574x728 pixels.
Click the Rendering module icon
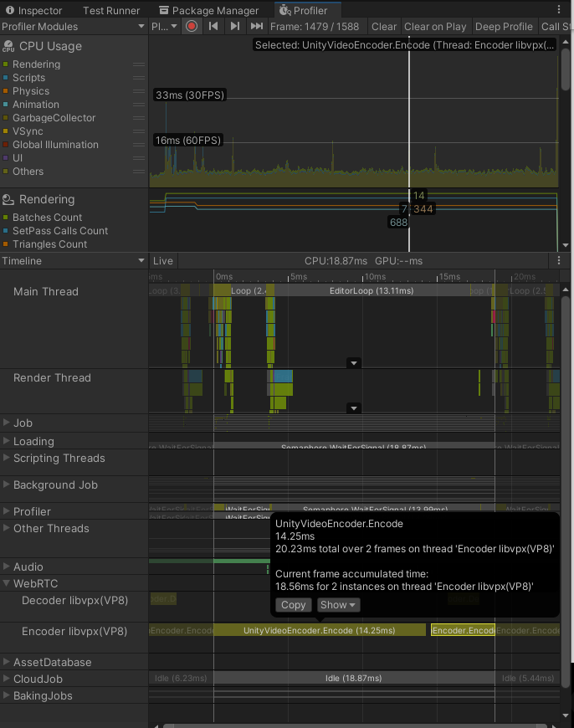[x=8, y=199]
